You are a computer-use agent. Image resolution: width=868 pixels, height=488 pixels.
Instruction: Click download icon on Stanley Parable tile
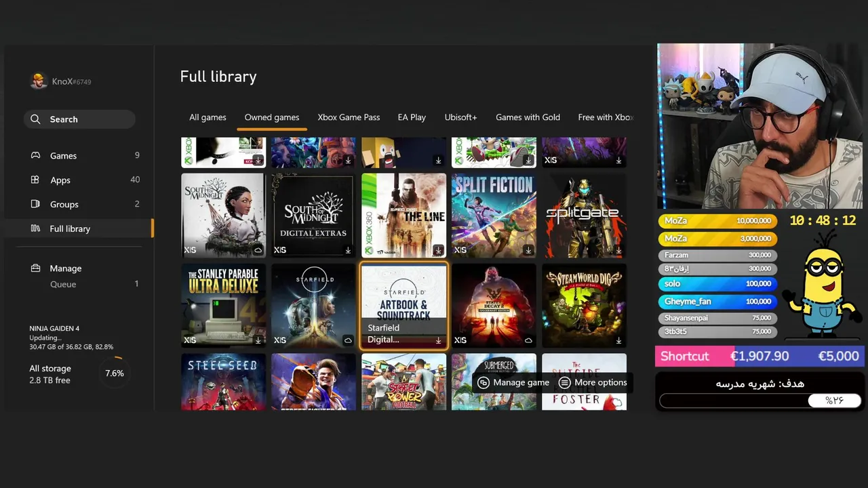[258, 340]
